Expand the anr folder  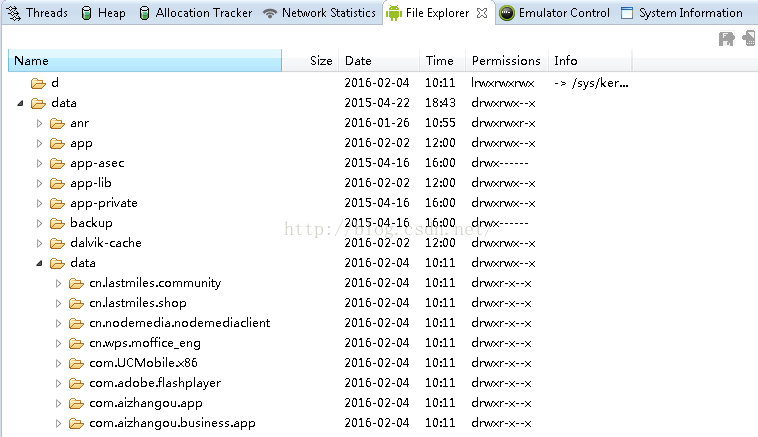(x=40, y=123)
